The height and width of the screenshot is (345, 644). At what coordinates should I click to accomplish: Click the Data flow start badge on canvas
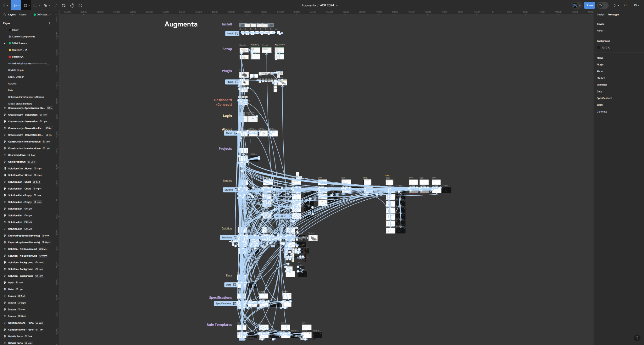230,285
